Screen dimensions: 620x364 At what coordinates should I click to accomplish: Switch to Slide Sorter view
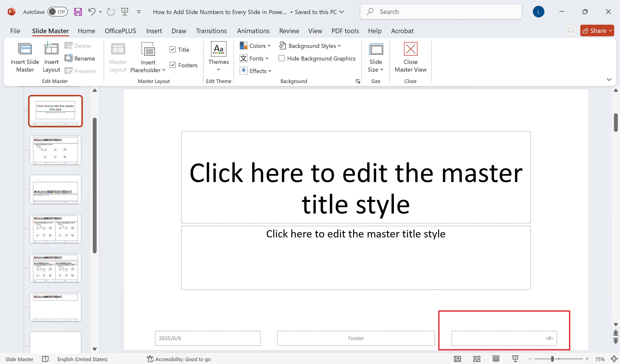click(x=477, y=359)
